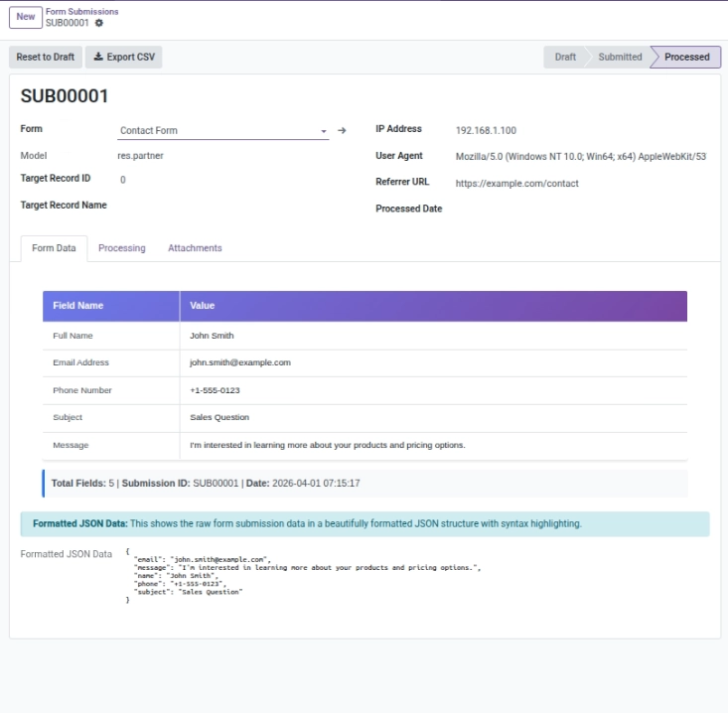Go to Form Submissions breadcrumb
The width and height of the screenshot is (728, 713).
81,11
